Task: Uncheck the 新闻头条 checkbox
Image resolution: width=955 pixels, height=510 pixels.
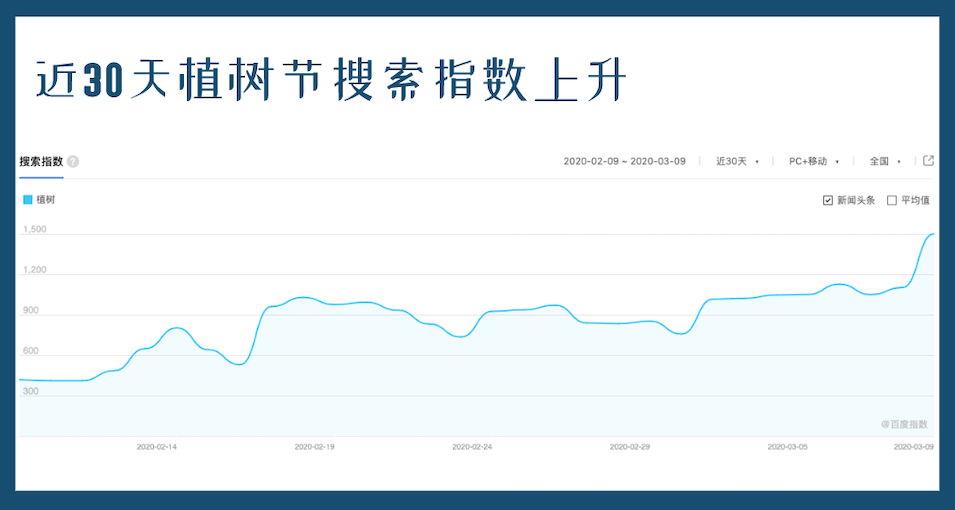Action: pyautogui.click(x=828, y=200)
